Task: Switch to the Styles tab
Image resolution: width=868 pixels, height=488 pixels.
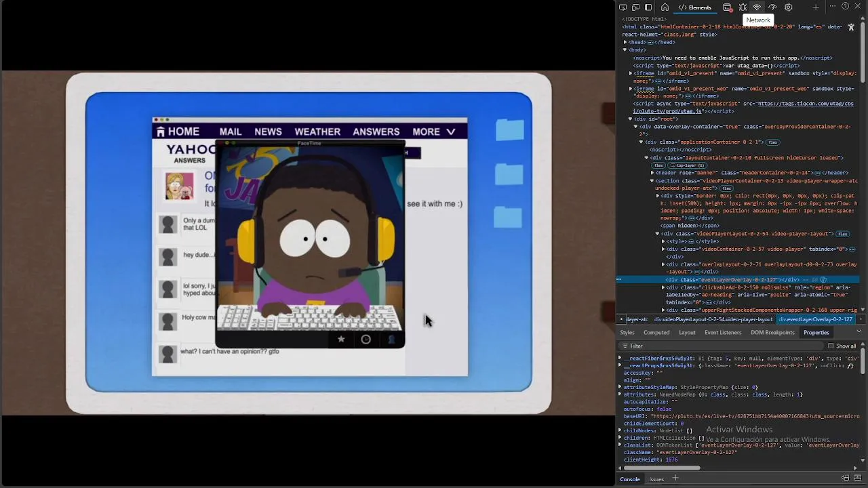Action: tap(627, 333)
